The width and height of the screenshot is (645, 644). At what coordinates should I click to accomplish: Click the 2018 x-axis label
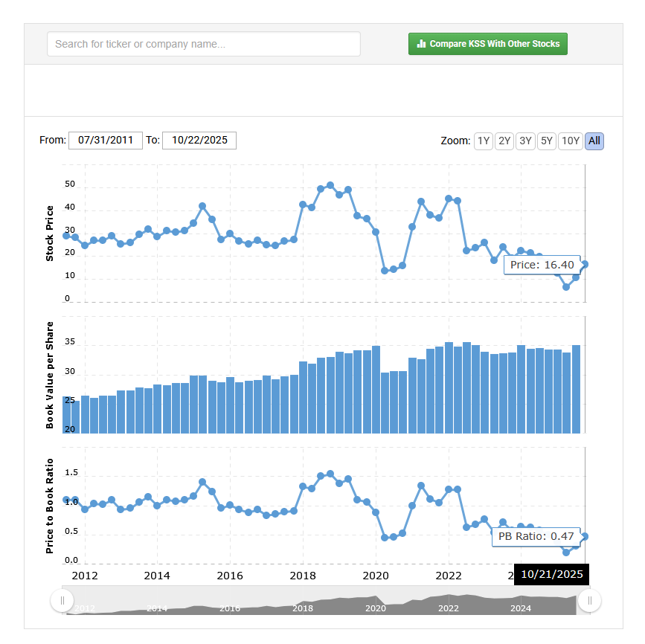pos(303,576)
